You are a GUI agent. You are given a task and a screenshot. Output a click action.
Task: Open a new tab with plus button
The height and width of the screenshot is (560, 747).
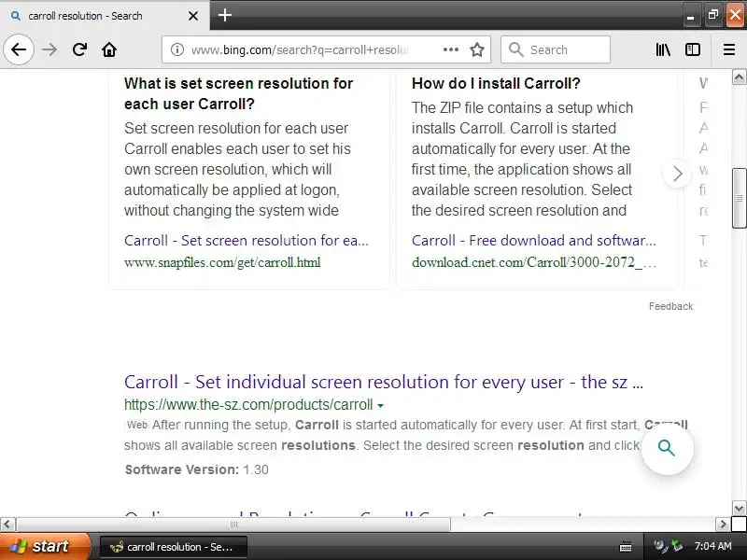pyautogui.click(x=225, y=15)
